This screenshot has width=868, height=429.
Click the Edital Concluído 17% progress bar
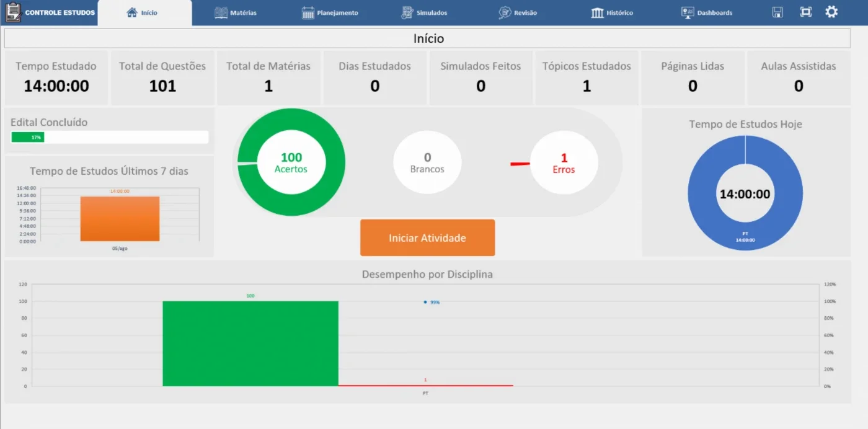[110, 137]
